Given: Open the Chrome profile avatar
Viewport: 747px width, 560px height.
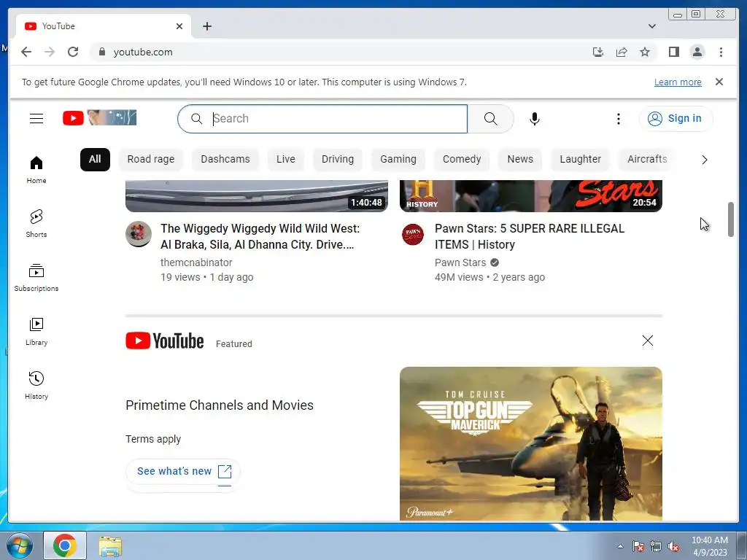Looking at the screenshot, I should pyautogui.click(x=697, y=52).
